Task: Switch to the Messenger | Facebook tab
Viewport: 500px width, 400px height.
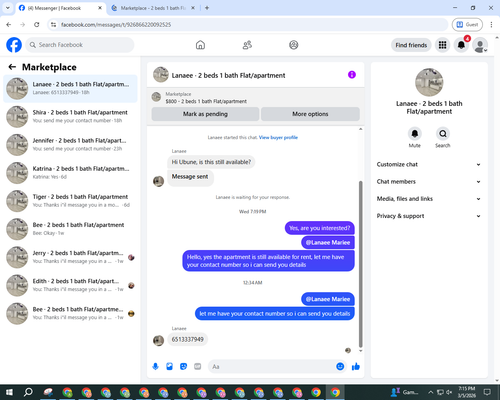Action: 61,8
